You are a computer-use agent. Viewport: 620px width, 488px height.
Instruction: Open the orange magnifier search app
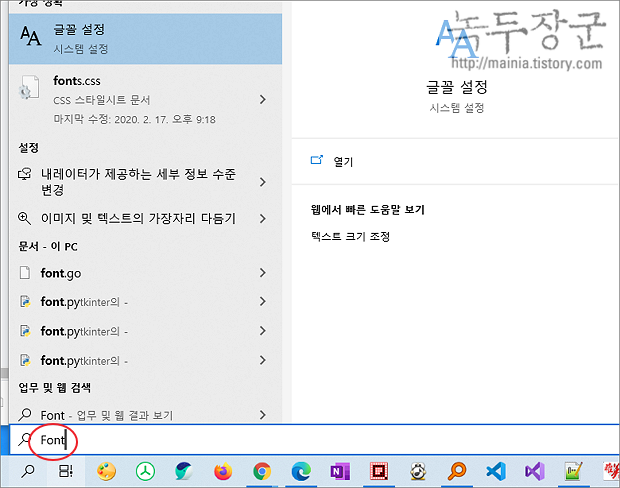(457, 471)
